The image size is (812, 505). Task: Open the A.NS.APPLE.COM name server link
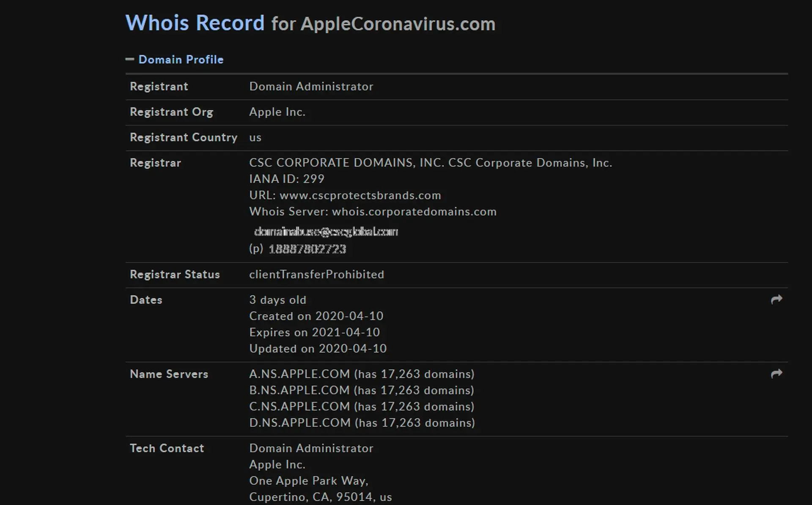(x=299, y=374)
